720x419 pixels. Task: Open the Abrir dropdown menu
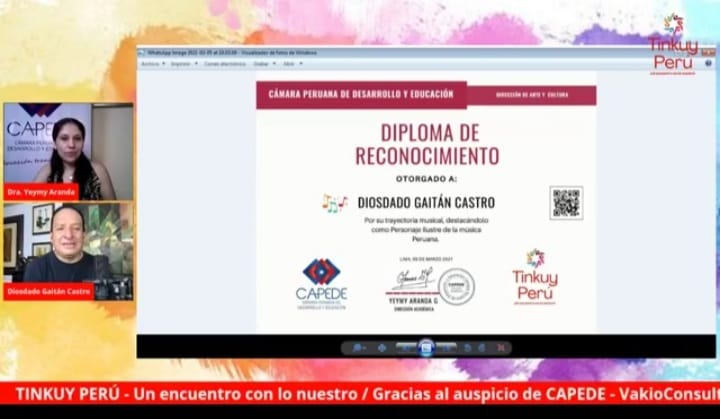(x=292, y=64)
